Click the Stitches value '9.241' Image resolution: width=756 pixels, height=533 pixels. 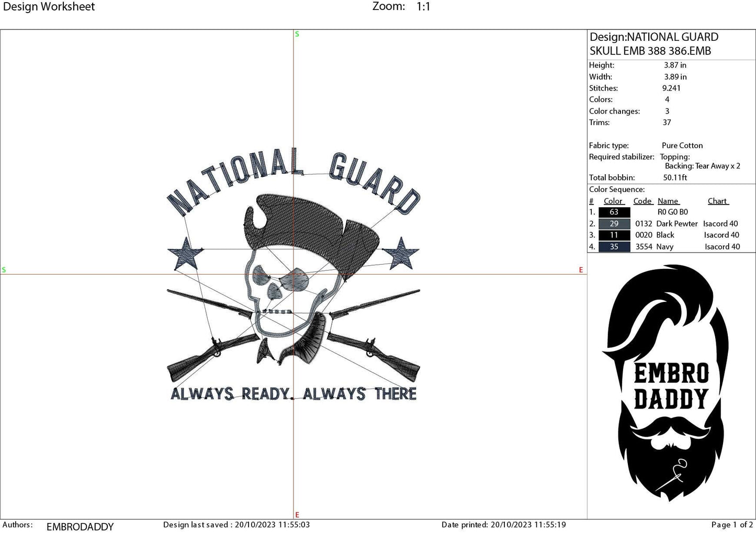[671, 88]
